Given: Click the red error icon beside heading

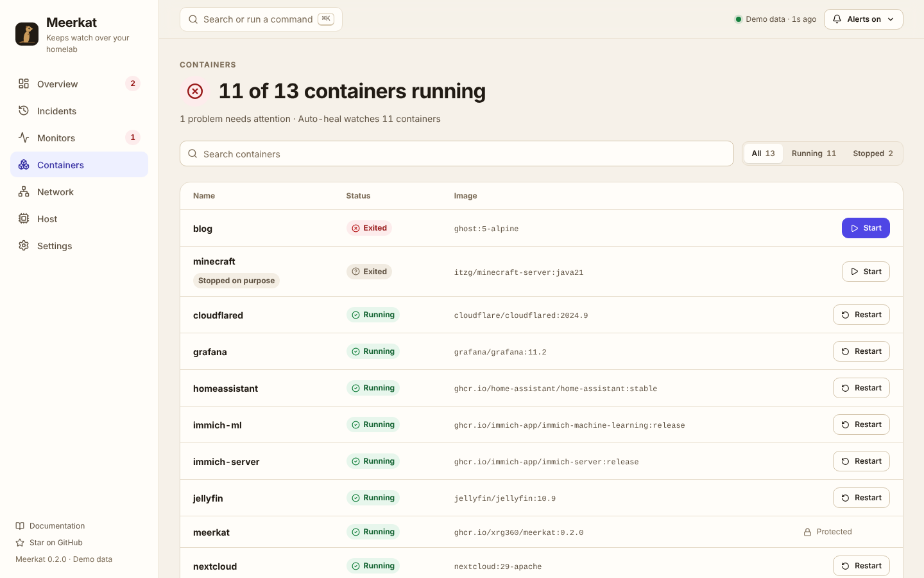Looking at the screenshot, I should pos(195,91).
